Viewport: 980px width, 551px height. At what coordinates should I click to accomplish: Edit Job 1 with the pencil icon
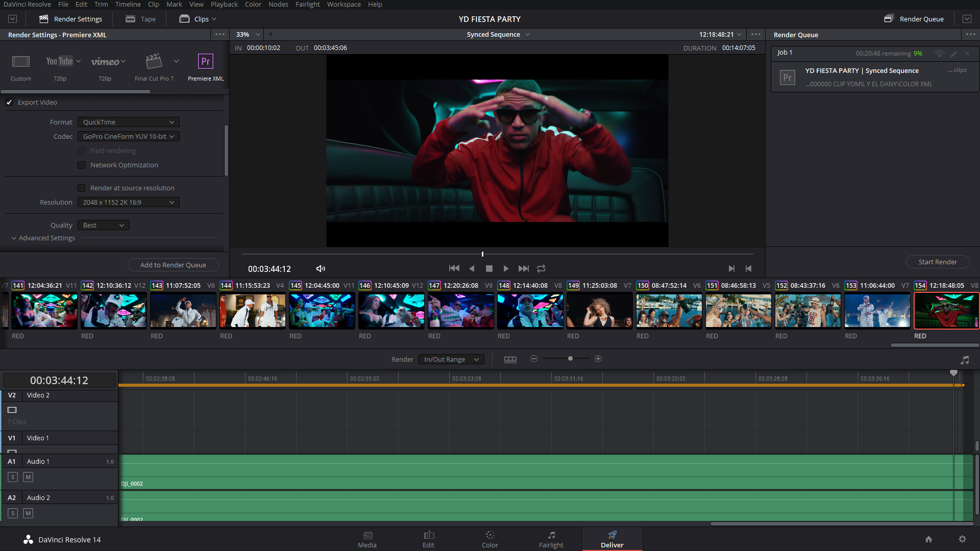(x=953, y=54)
